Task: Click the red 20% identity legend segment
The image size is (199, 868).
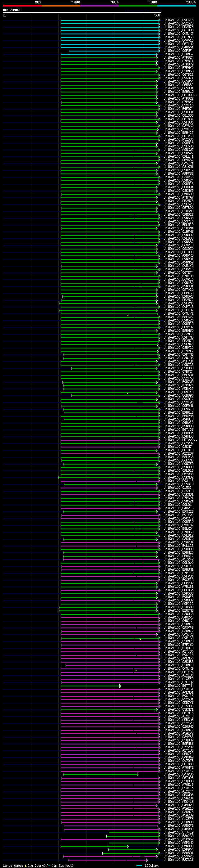Action: (x=22, y=5)
